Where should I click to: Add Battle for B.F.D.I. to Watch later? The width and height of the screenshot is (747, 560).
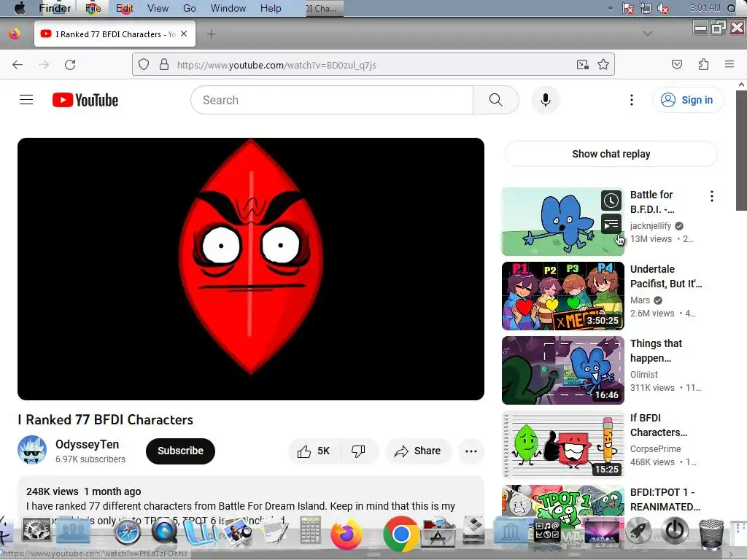611,201
